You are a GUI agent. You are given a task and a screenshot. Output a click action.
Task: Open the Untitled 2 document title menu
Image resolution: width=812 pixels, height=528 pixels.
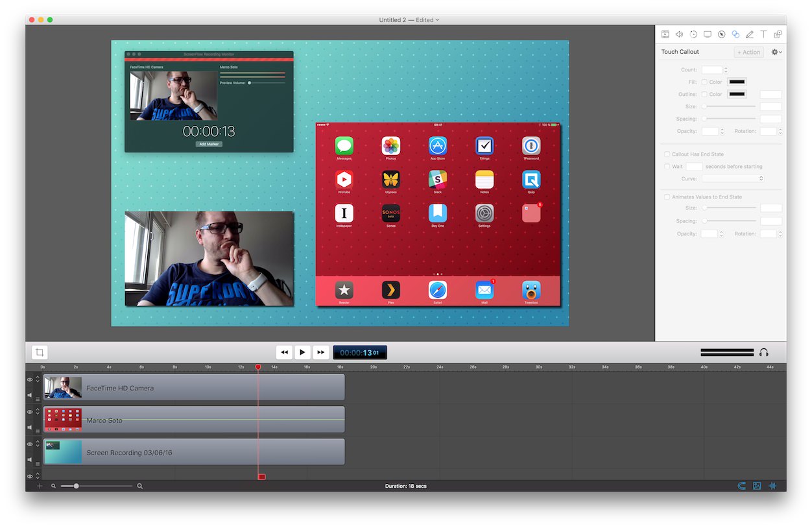tap(409, 20)
